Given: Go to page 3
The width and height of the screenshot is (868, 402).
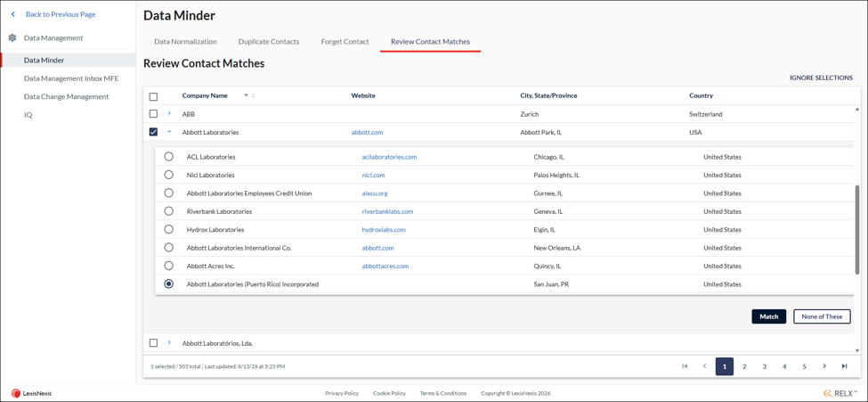Looking at the screenshot, I should 765,366.
